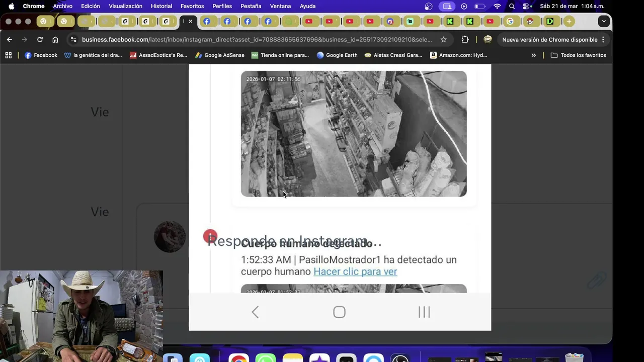Screen dimensions: 644x362
Task: Bookmark this page with the star icon
Action: (x=443, y=40)
